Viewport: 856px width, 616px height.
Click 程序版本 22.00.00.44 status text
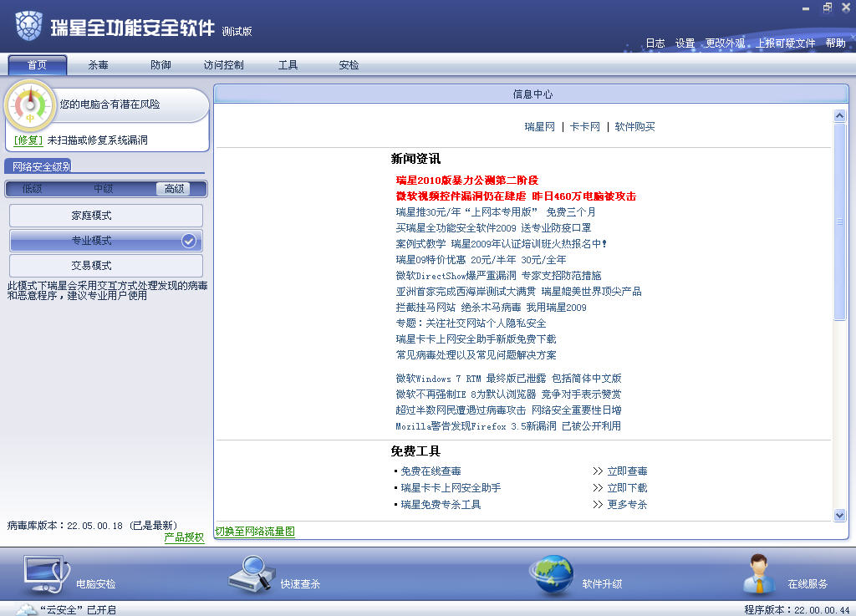pyautogui.click(x=797, y=609)
